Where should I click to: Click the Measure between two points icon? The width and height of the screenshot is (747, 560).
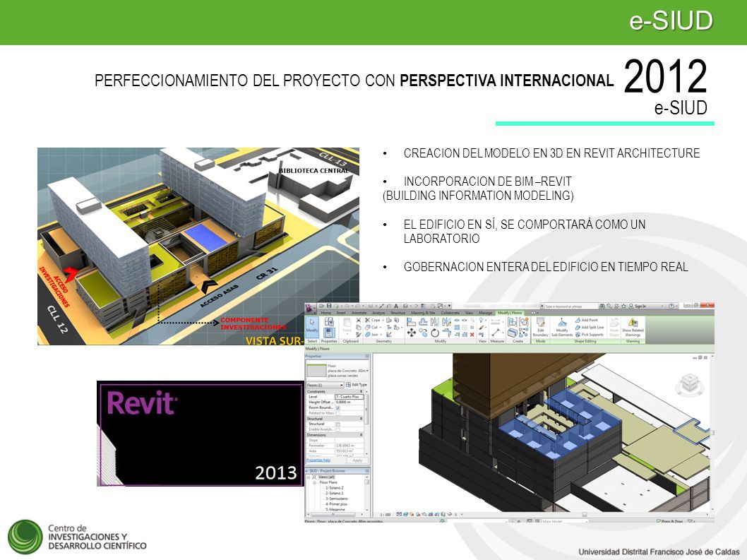coord(496,332)
